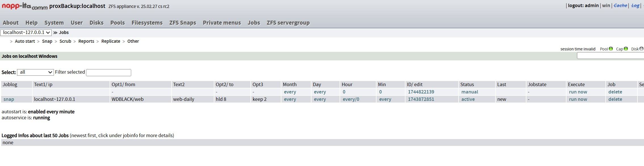Go to the Scrub submenu
This screenshot has height=166, width=644.
coord(65,41)
